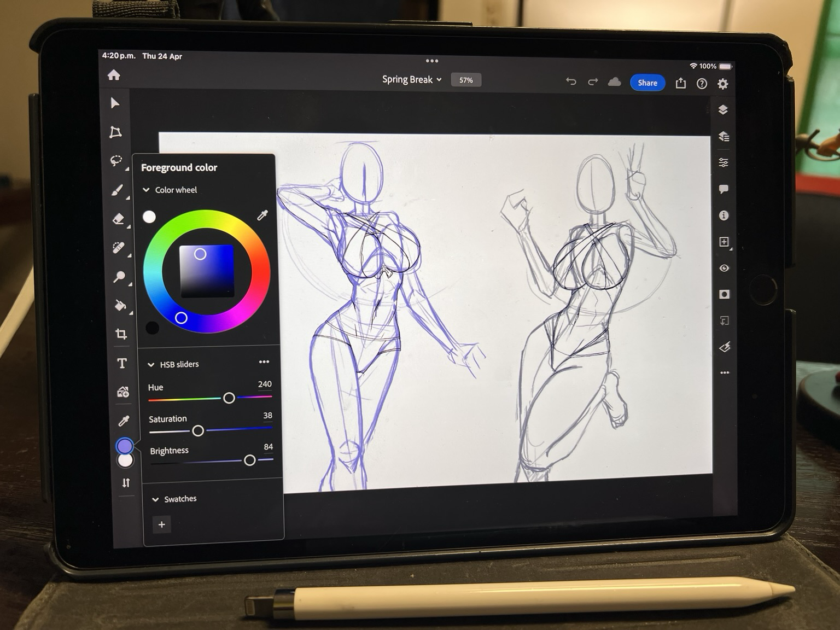Open the info panel icon

coord(724,215)
